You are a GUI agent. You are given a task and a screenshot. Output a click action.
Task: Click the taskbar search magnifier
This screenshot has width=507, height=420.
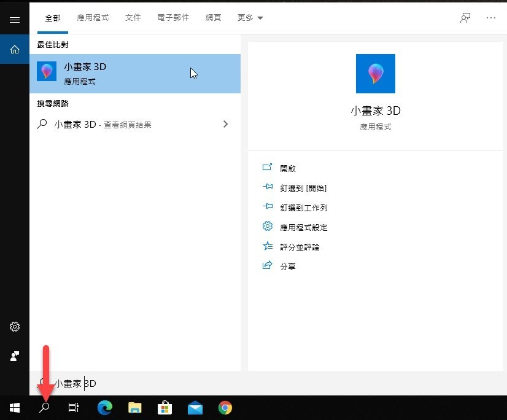click(44, 408)
